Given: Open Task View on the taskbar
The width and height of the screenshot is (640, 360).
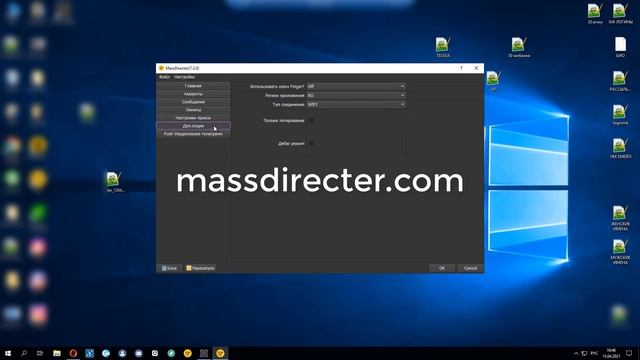Looking at the screenshot, I should [x=40, y=353].
